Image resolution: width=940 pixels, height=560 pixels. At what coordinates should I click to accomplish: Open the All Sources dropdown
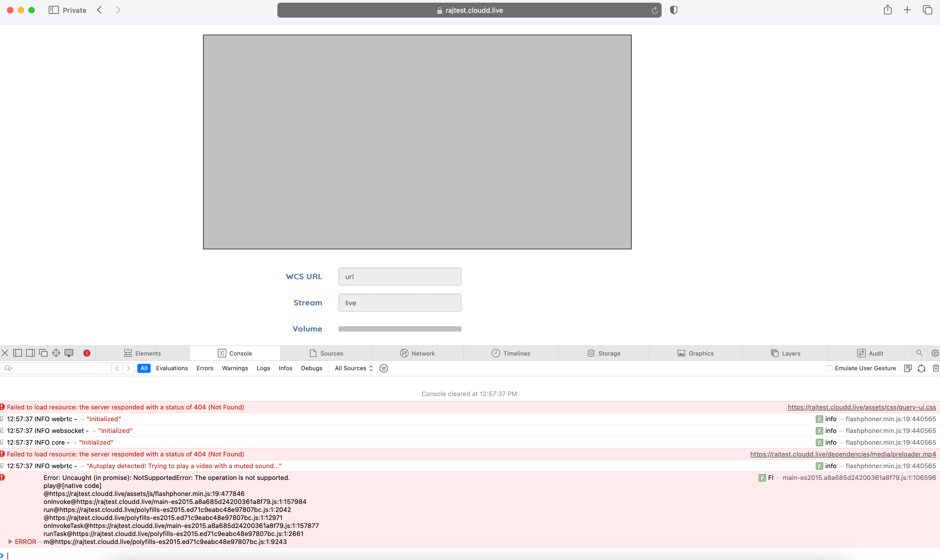[354, 368]
